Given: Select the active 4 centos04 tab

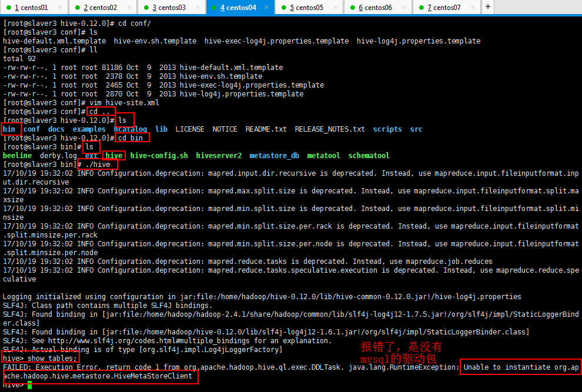Looking at the screenshot, I should click(x=240, y=8).
